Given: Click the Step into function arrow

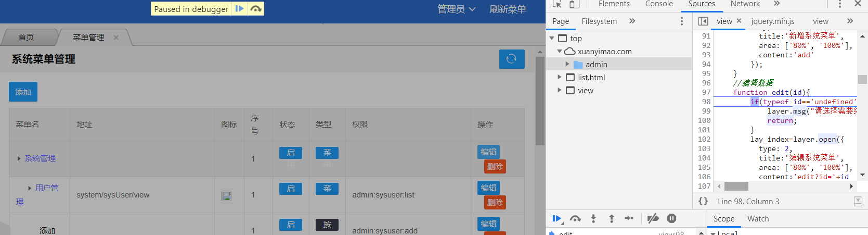Looking at the screenshot, I should click(x=593, y=219).
